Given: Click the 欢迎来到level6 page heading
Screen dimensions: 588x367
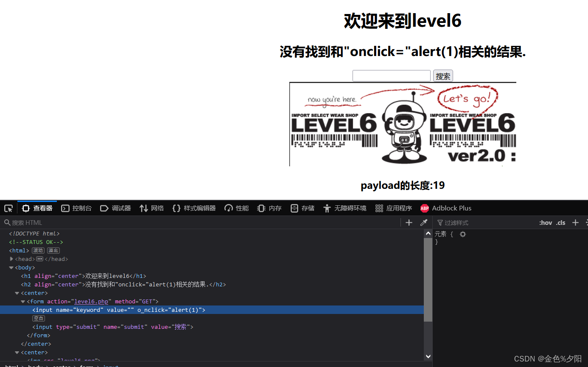Looking at the screenshot, I should (x=403, y=20).
